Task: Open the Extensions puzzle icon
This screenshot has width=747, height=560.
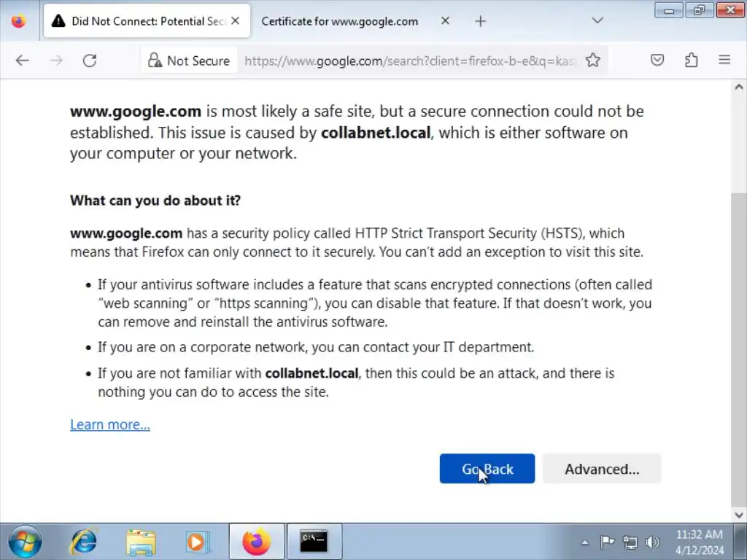Action: coord(691,61)
